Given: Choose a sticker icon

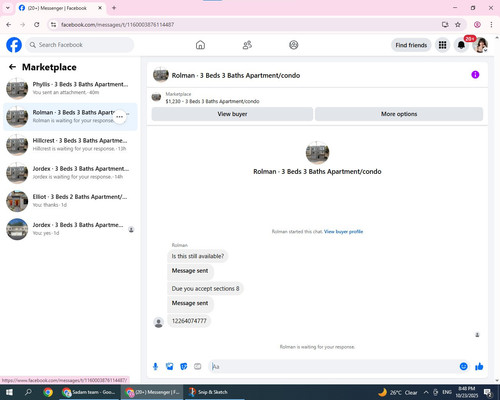Looking at the screenshot, I should click(x=184, y=367).
